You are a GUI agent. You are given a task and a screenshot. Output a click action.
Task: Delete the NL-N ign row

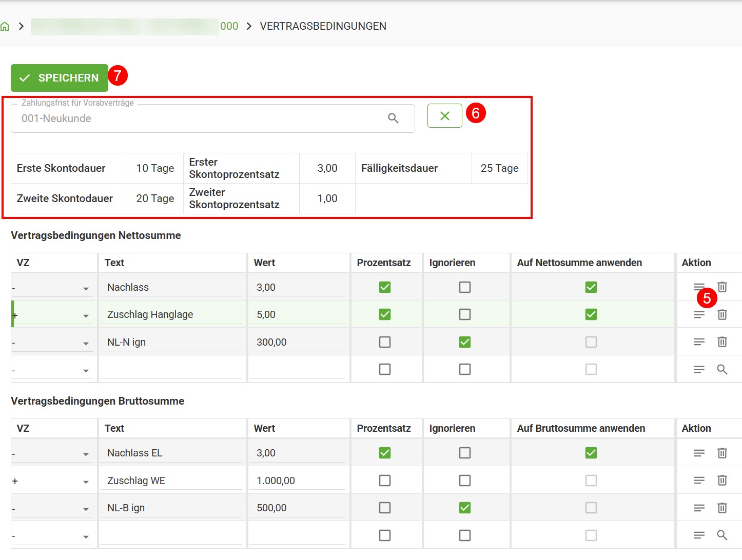722,342
